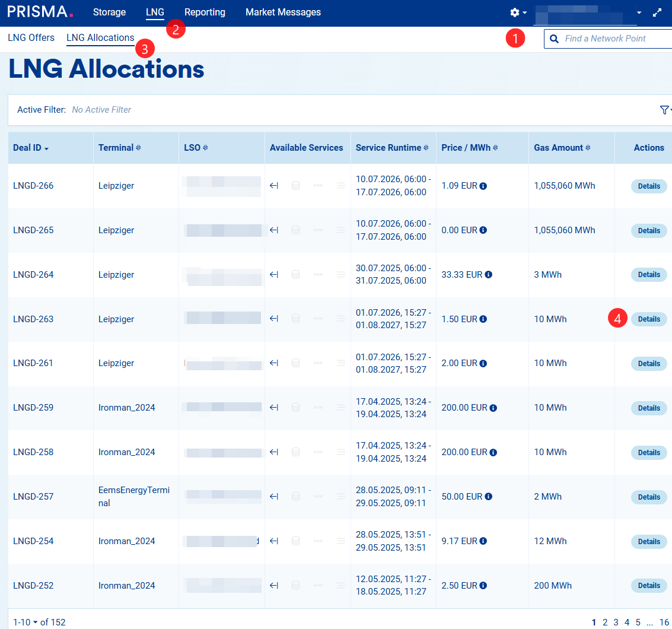Open Details for LNGD-266

[649, 186]
